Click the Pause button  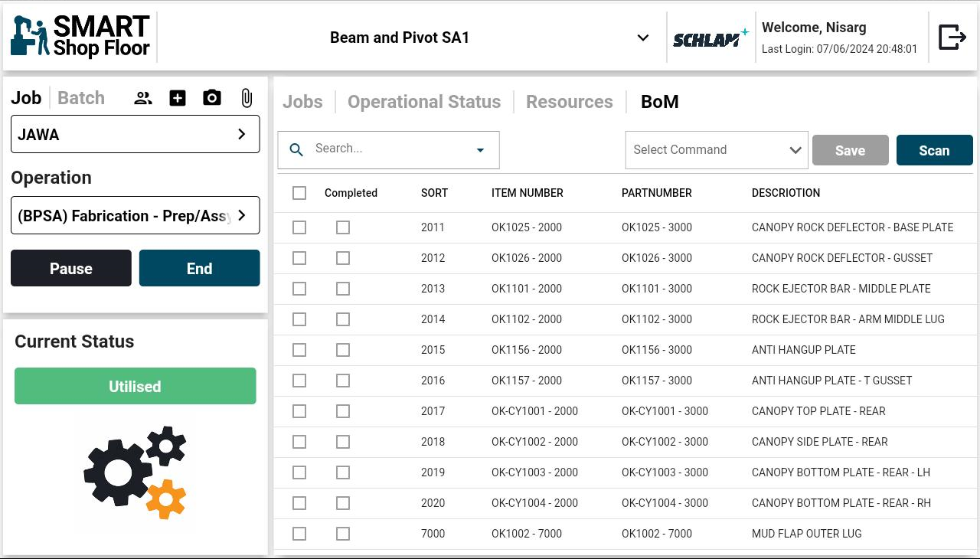[71, 269]
